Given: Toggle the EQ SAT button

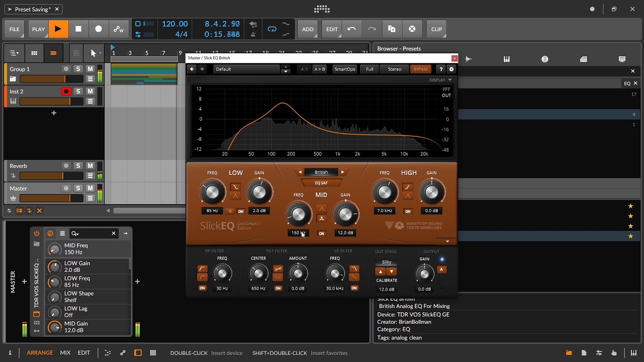Looking at the screenshot, I should tap(321, 183).
